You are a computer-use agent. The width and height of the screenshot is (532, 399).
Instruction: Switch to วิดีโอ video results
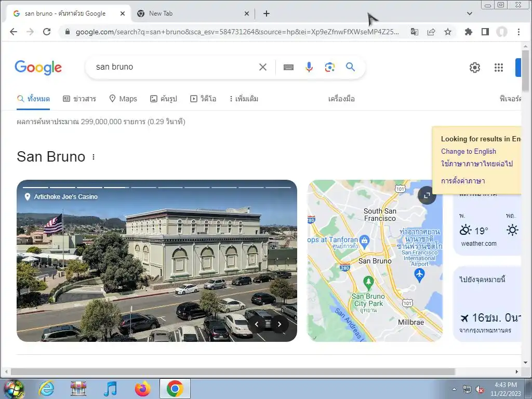(x=203, y=99)
